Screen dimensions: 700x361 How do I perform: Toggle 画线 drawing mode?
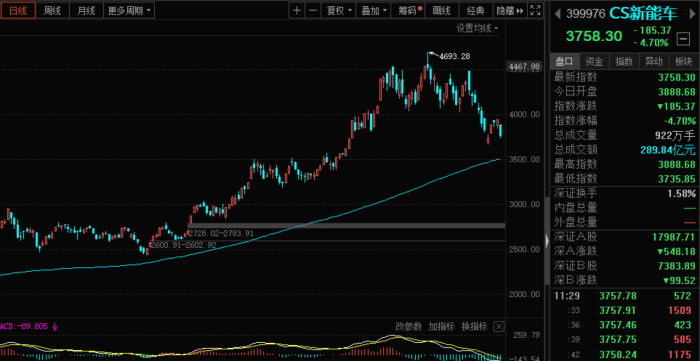pos(442,11)
